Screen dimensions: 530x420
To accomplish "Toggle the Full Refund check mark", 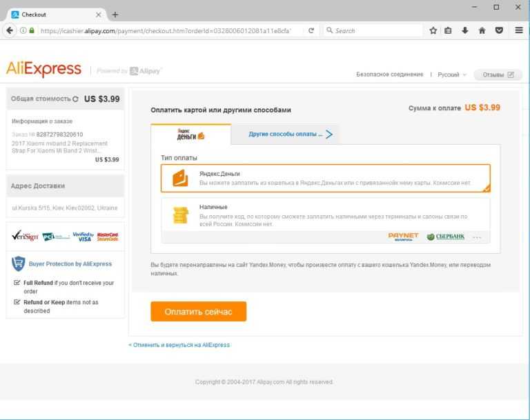I will (17, 283).
